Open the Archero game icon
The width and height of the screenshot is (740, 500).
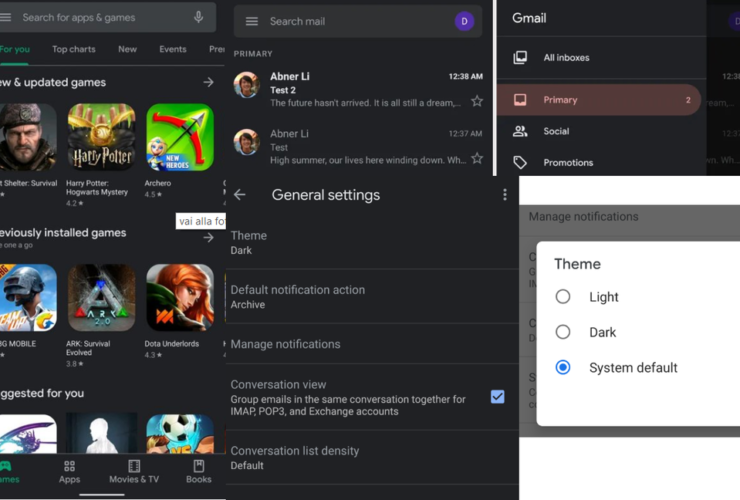[180, 137]
